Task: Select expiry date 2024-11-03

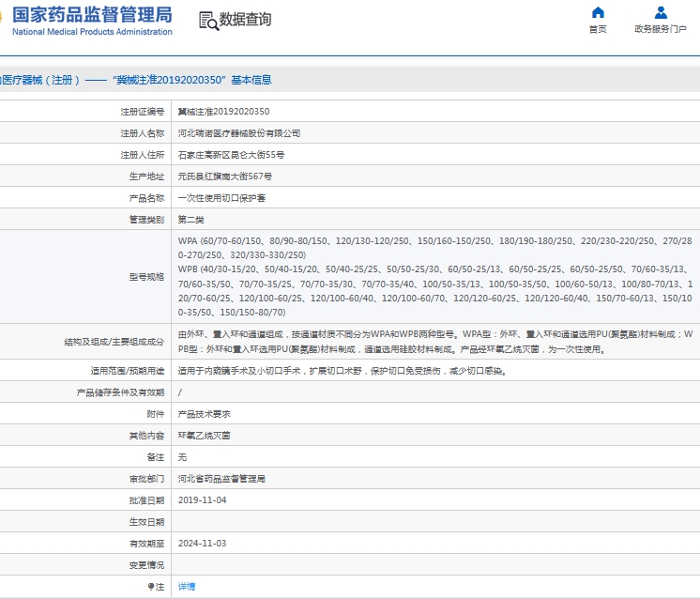Action: coord(203,544)
